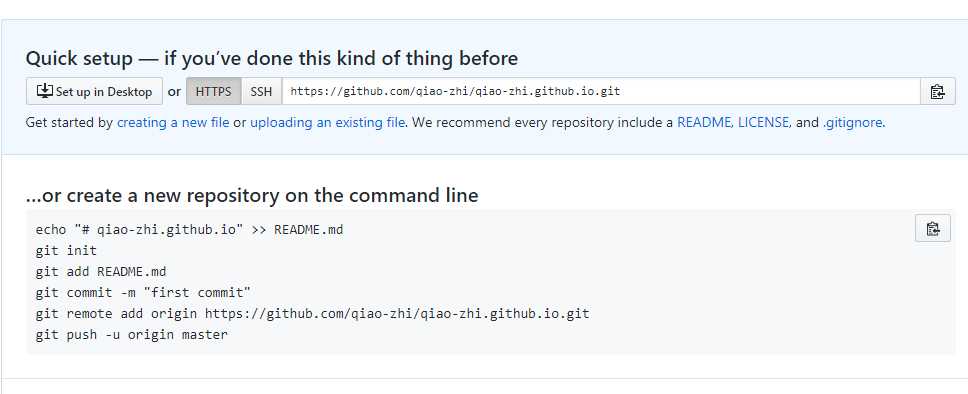Click the desktop download icon on setup button
The width and height of the screenshot is (968, 394).
45,91
